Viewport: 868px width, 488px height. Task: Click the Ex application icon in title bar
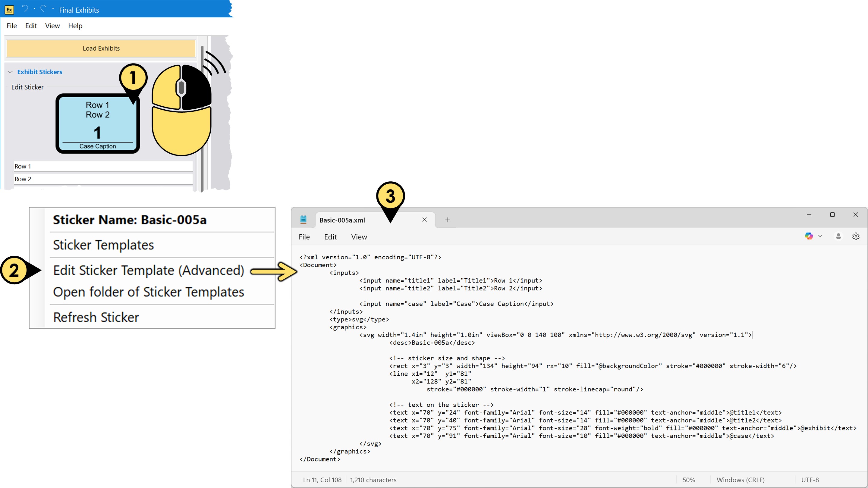[10, 10]
